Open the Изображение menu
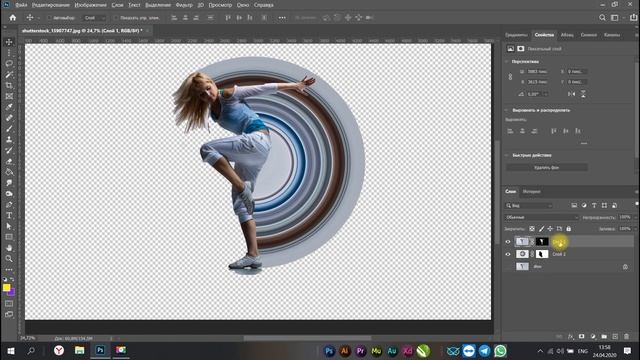 point(91,5)
